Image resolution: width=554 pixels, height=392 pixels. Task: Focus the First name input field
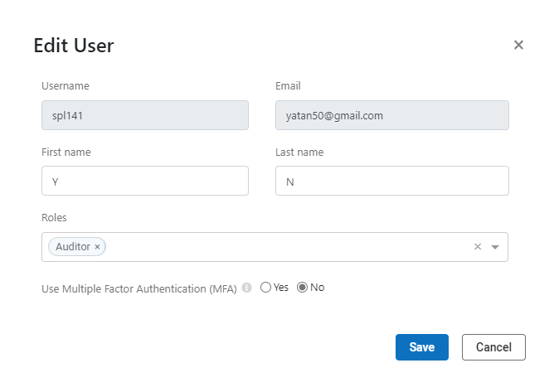145,181
